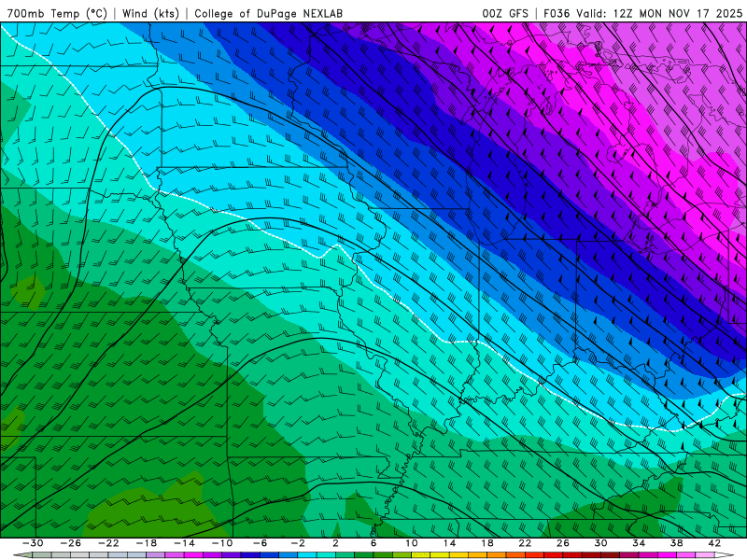Click the -22 value on the color scale
Image resolution: width=747 pixels, height=560 pixels.
108,543
